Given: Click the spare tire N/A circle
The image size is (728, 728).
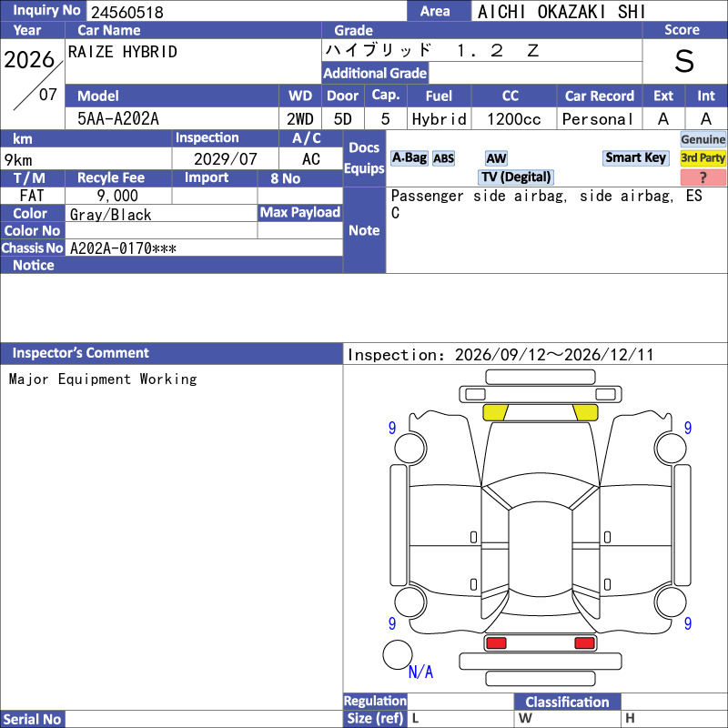Looking at the screenshot, I should (398, 654).
